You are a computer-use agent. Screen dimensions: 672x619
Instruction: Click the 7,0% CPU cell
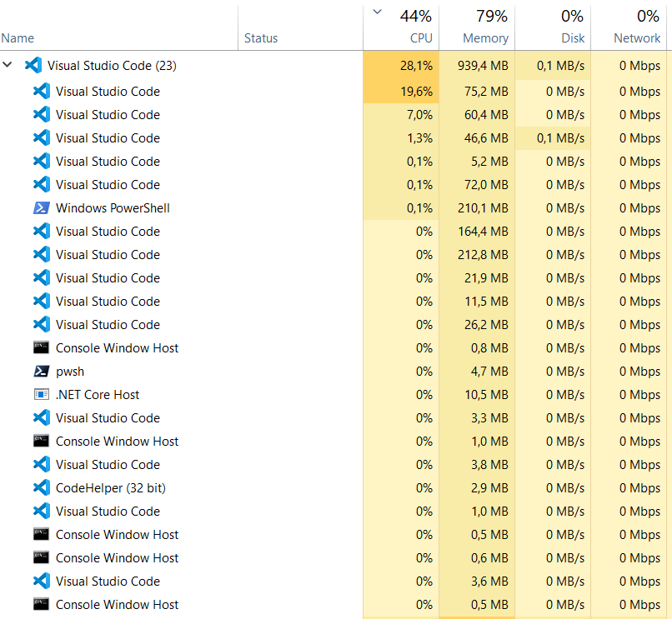tap(401, 115)
